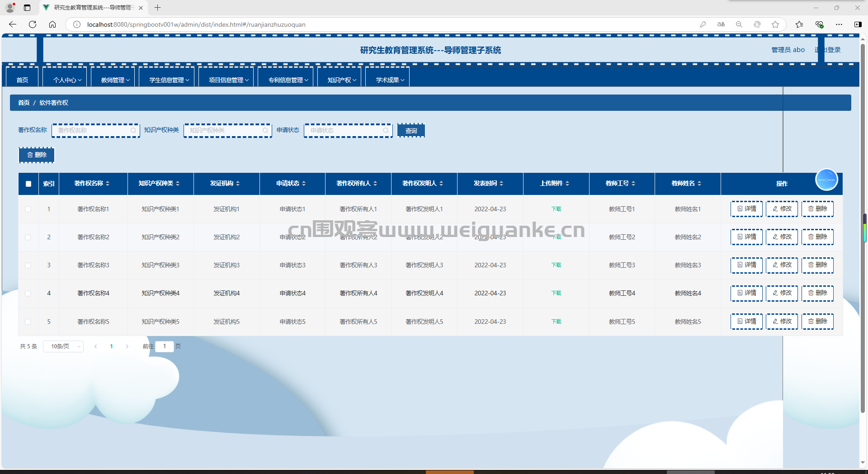Switch to the browser tab 研究生教育管理系统
Viewport: 868px width, 474px height.
coord(93,8)
